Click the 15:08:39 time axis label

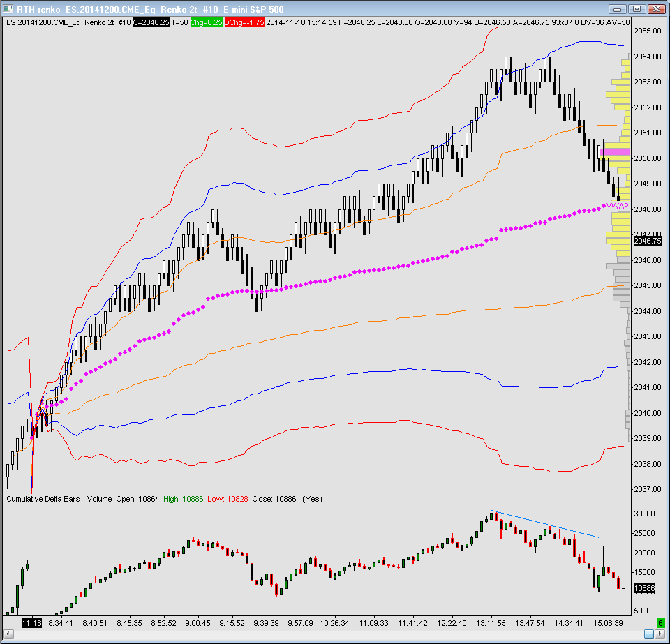click(608, 623)
